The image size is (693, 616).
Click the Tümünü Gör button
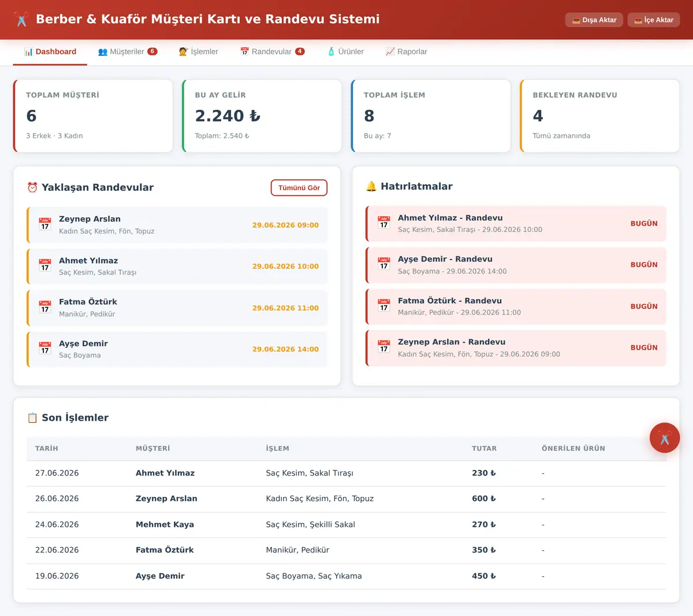coord(299,188)
